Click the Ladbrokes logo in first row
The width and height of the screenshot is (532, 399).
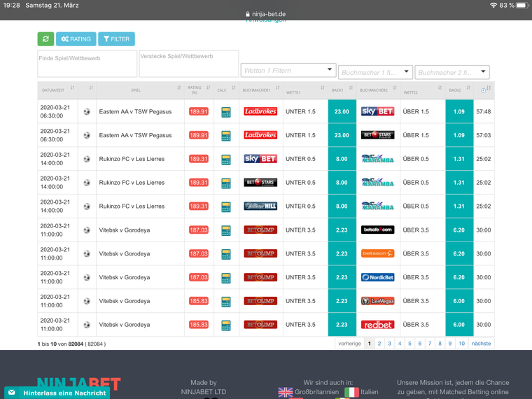click(x=260, y=111)
